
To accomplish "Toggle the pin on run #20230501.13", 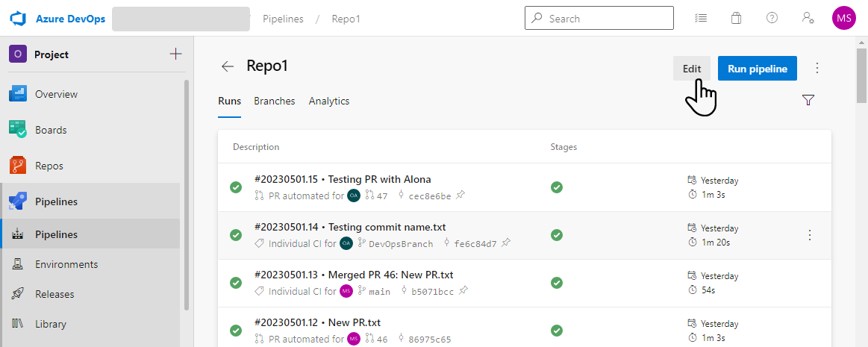I will pyautogui.click(x=463, y=291).
